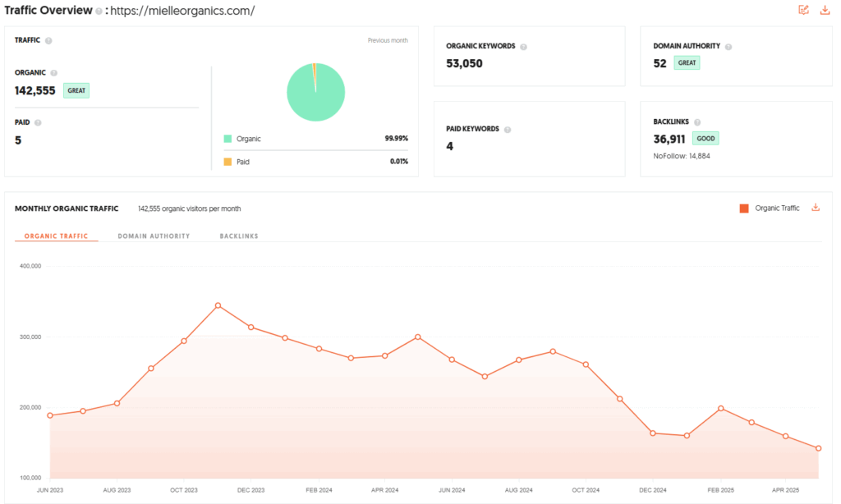Click help icon next to Paid Keywords
The height and width of the screenshot is (504, 841).
coord(508,129)
